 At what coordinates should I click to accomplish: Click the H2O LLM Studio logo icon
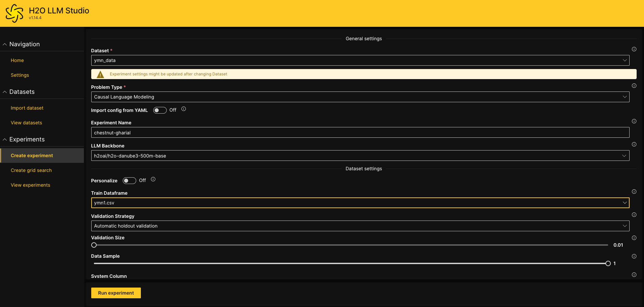click(14, 13)
